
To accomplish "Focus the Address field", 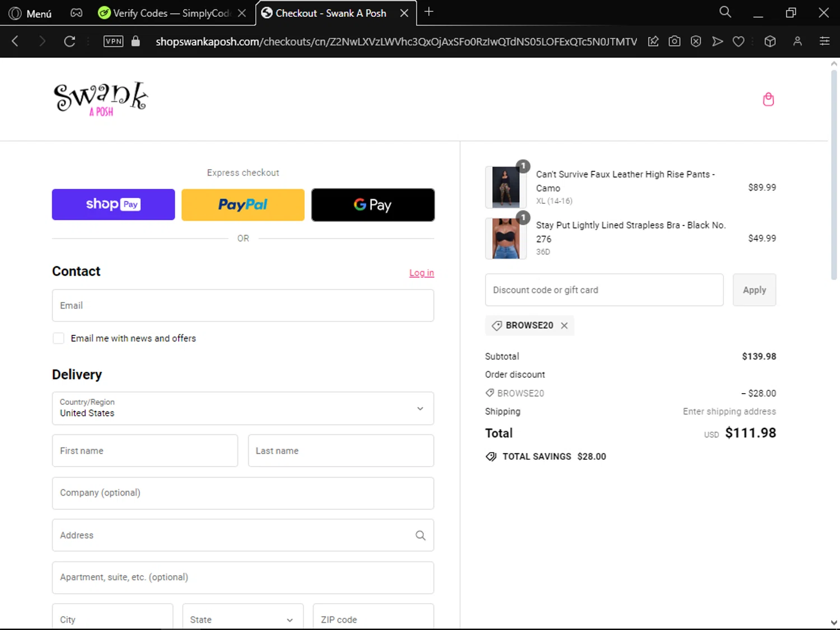I will [243, 535].
